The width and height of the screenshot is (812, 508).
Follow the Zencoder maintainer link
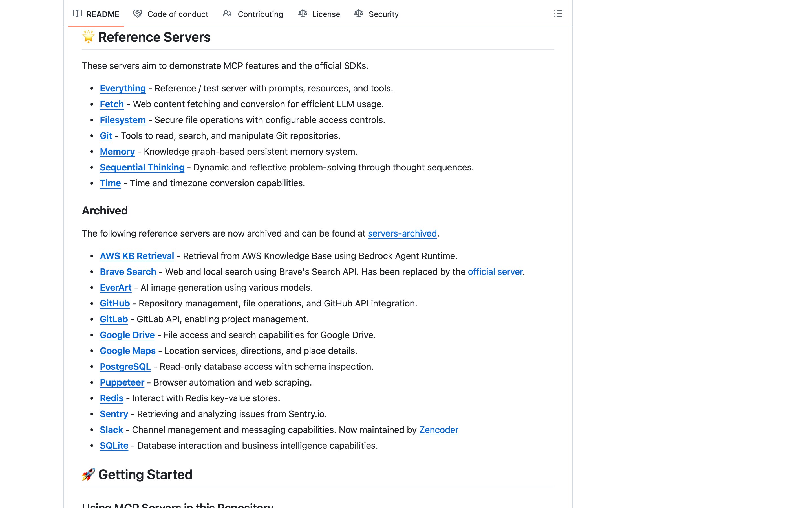pos(438,430)
